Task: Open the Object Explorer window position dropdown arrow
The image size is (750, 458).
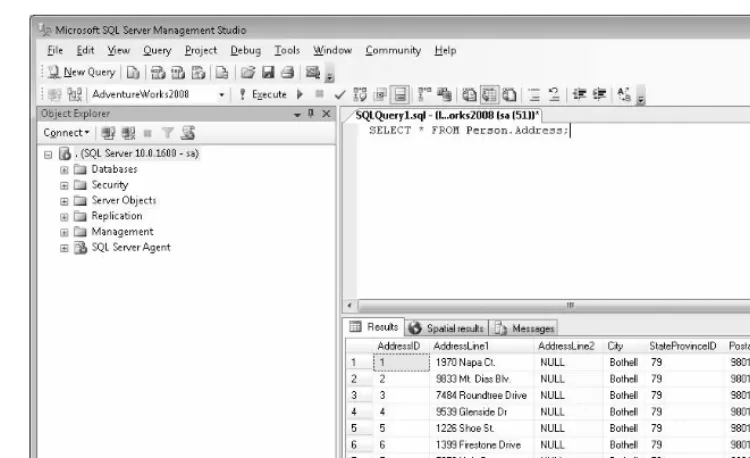Action: tap(297, 114)
